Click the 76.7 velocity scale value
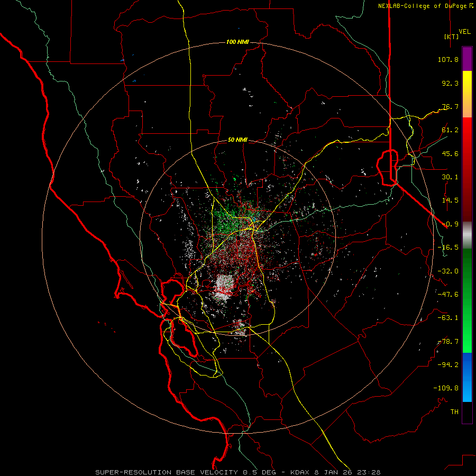This screenshot has height=476, width=476. 450,106
